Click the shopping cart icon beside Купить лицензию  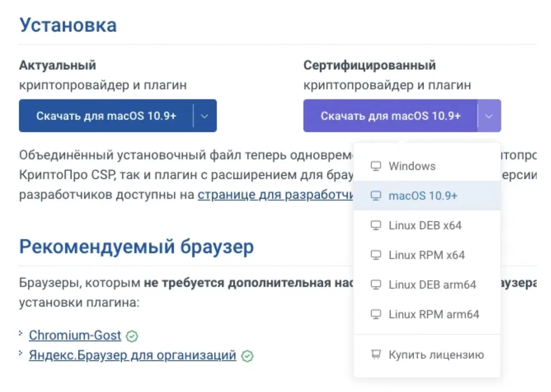pos(376,354)
